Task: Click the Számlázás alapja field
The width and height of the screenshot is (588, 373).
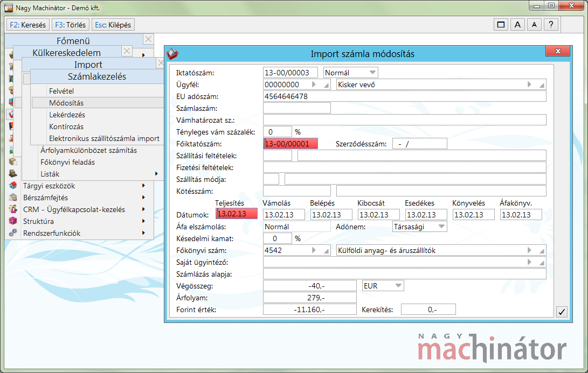Action: [x=405, y=274]
